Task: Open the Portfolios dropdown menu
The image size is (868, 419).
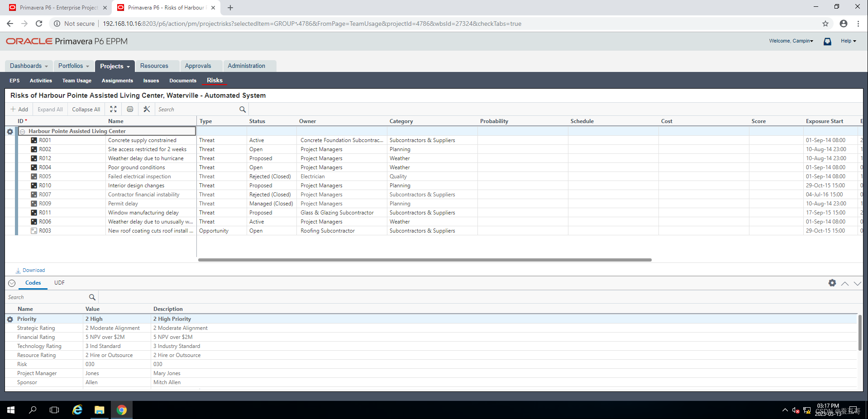Action: pyautogui.click(x=74, y=66)
